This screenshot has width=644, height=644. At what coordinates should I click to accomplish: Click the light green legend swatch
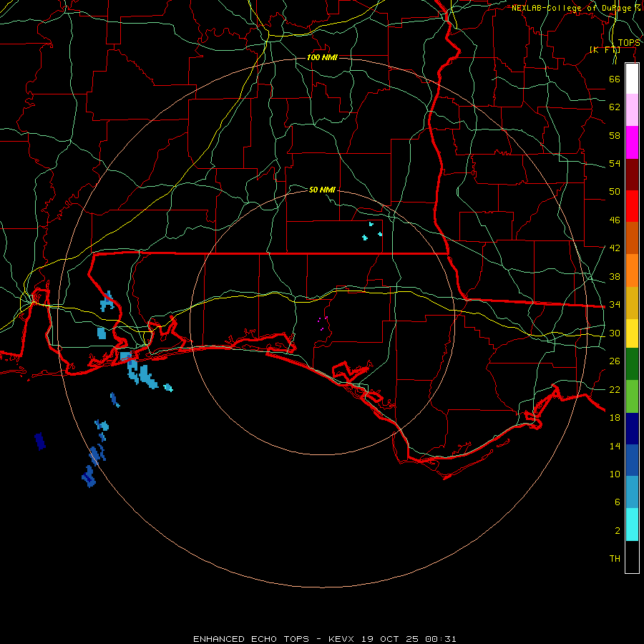tap(632, 396)
